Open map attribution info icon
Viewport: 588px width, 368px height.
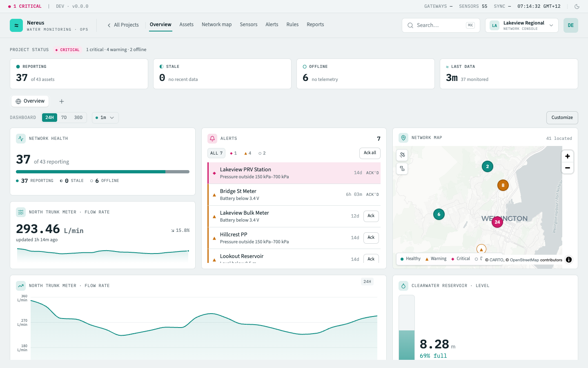[569, 260]
